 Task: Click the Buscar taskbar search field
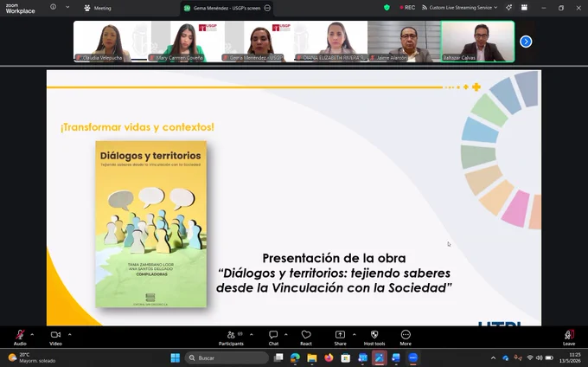point(227,357)
